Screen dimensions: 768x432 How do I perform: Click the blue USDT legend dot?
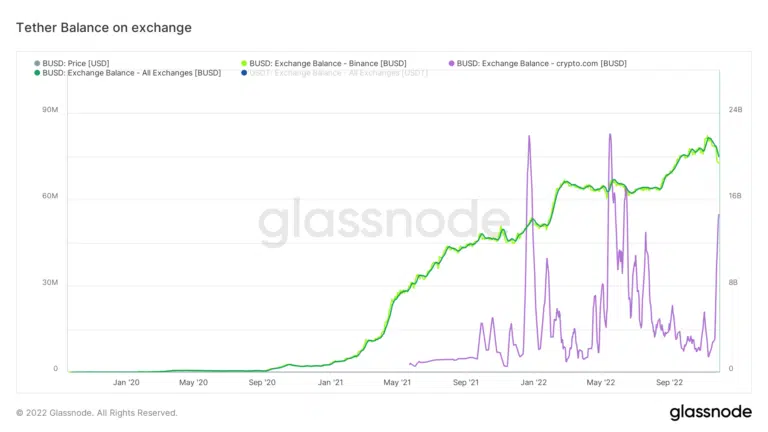pos(245,73)
